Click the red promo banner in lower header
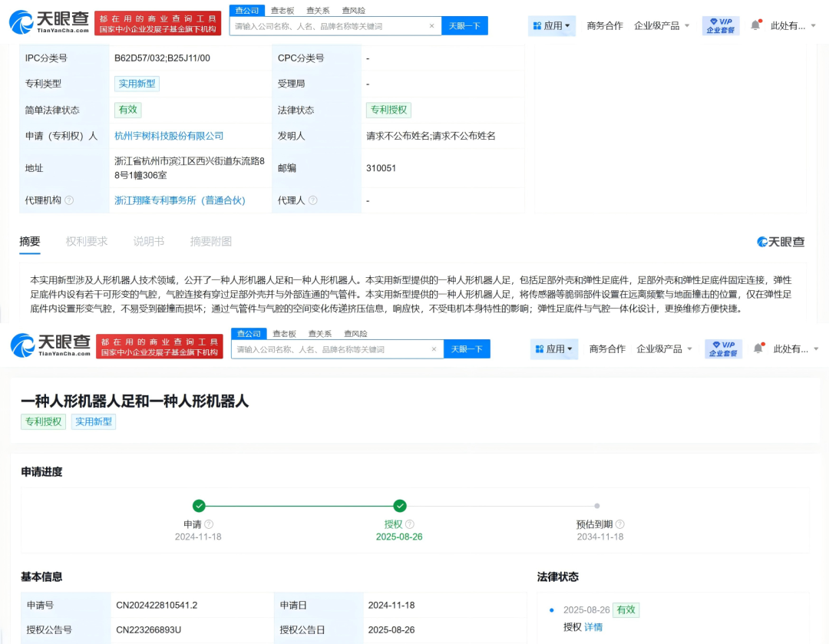The image size is (829, 644). tap(159, 346)
